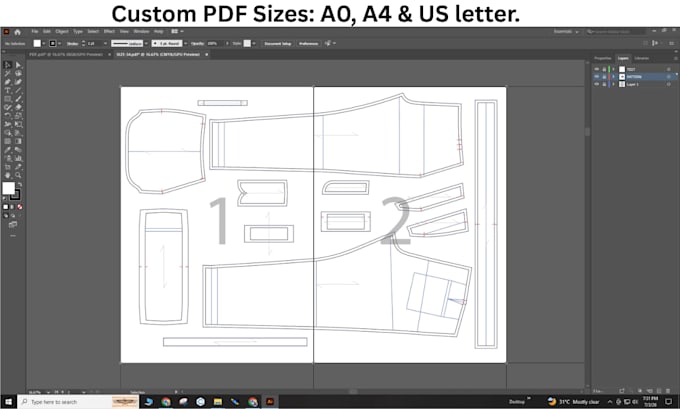Open the Window menu

click(141, 32)
